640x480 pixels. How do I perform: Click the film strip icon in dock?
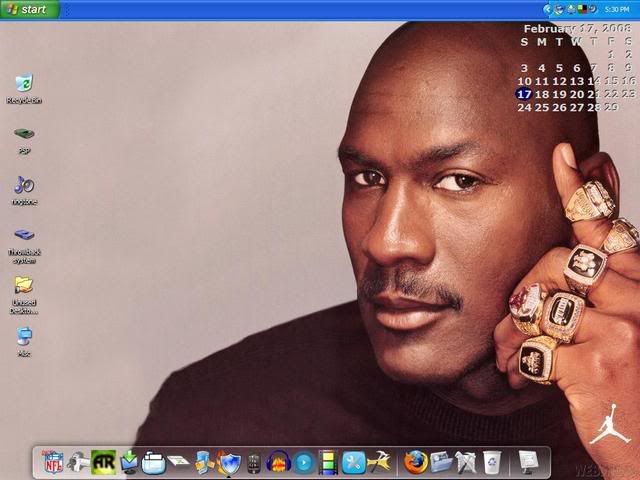click(x=328, y=462)
